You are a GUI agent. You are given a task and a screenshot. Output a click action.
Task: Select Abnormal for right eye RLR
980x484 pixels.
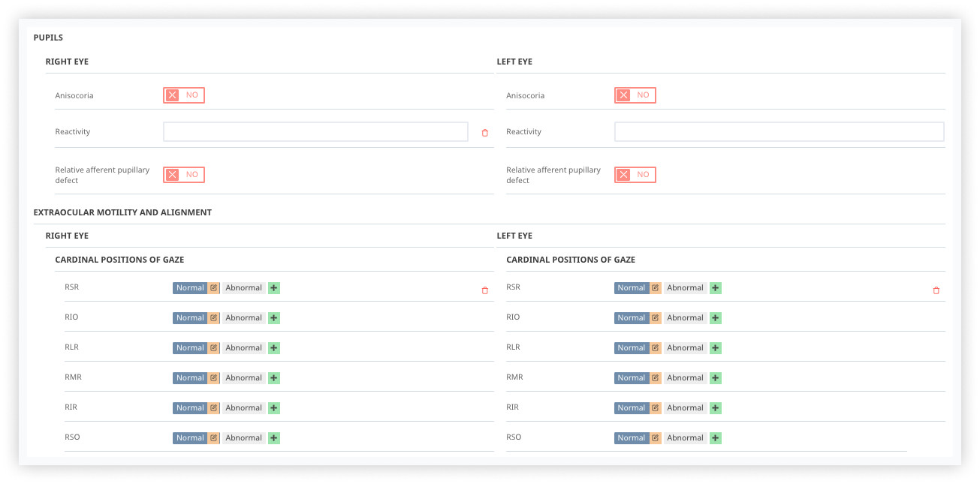244,348
